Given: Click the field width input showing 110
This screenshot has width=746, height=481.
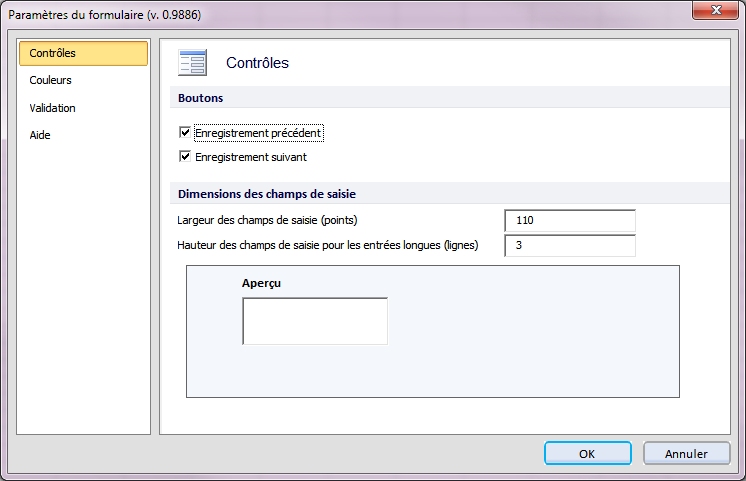Looking at the screenshot, I should [x=569, y=220].
